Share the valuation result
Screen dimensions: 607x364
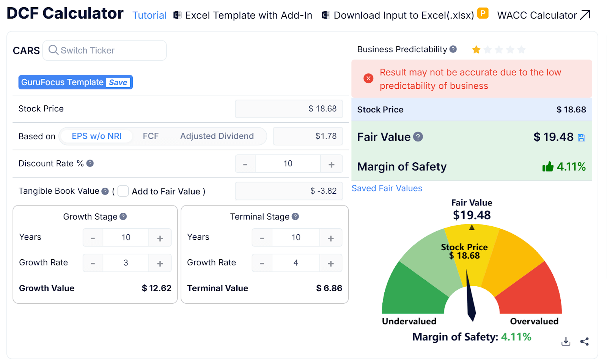coord(584,341)
